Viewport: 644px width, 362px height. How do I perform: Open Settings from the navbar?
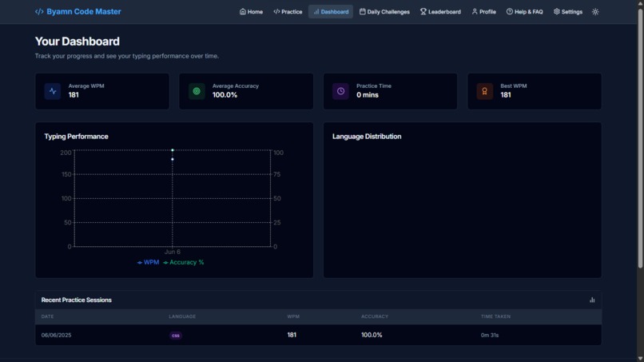click(567, 11)
